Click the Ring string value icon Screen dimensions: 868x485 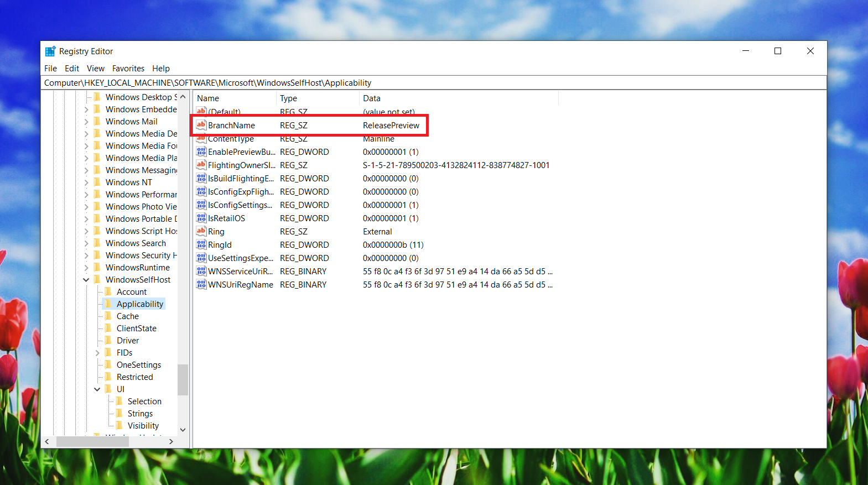[x=201, y=231]
